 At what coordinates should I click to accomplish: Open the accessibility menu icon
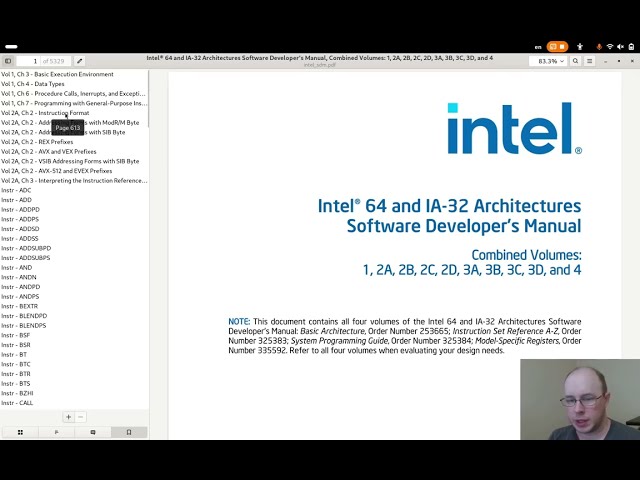point(580,47)
